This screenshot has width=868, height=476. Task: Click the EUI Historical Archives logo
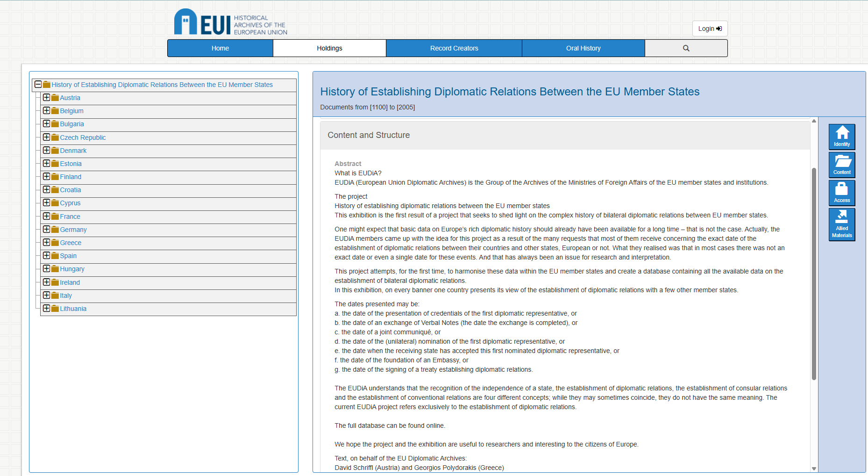pos(231,22)
